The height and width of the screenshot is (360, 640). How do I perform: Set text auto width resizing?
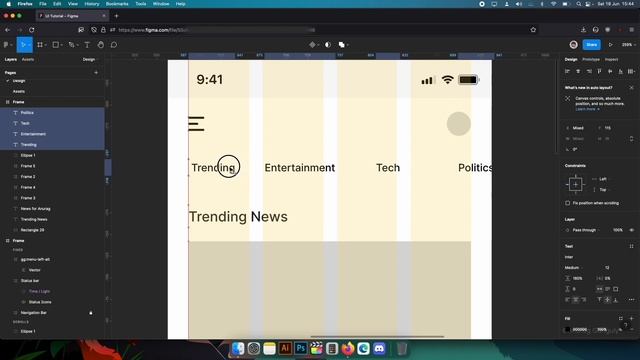point(599,289)
